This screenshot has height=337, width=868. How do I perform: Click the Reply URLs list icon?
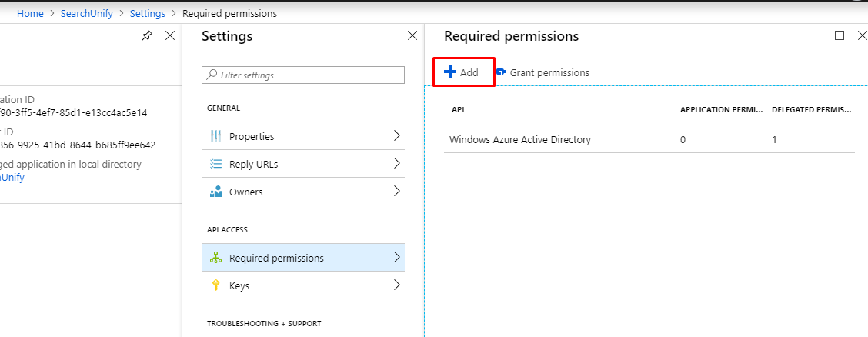pos(215,164)
